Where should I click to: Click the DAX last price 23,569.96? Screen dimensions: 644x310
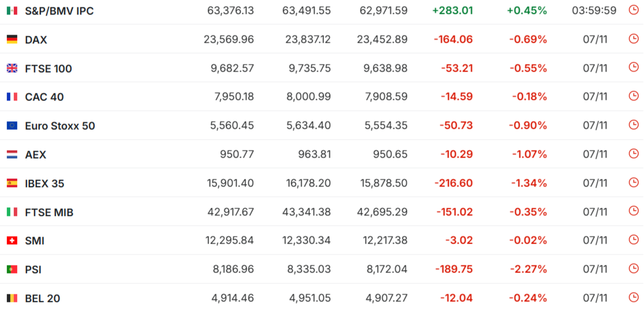(229, 40)
